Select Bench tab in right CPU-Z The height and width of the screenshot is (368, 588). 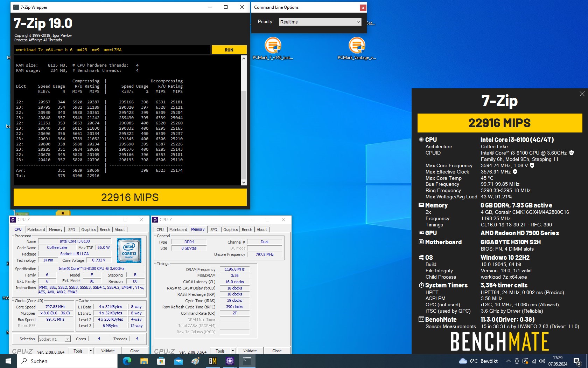click(x=247, y=230)
